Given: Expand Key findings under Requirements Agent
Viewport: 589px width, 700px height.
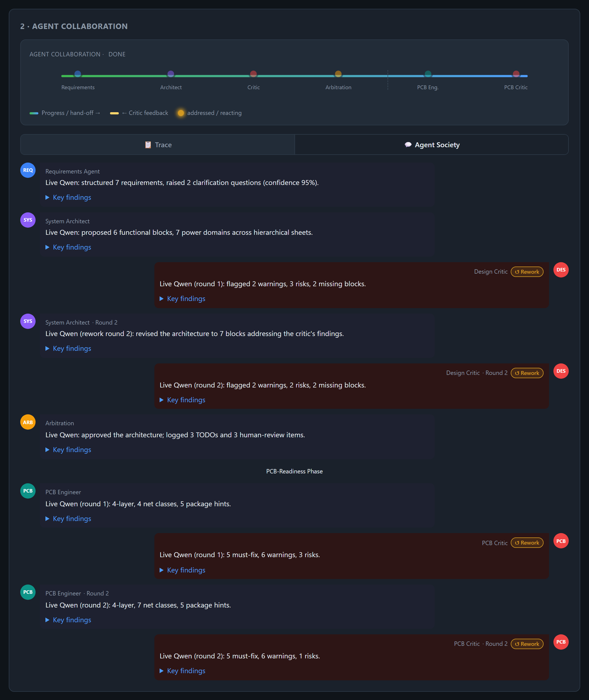Looking at the screenshot, I should point(68,197).
